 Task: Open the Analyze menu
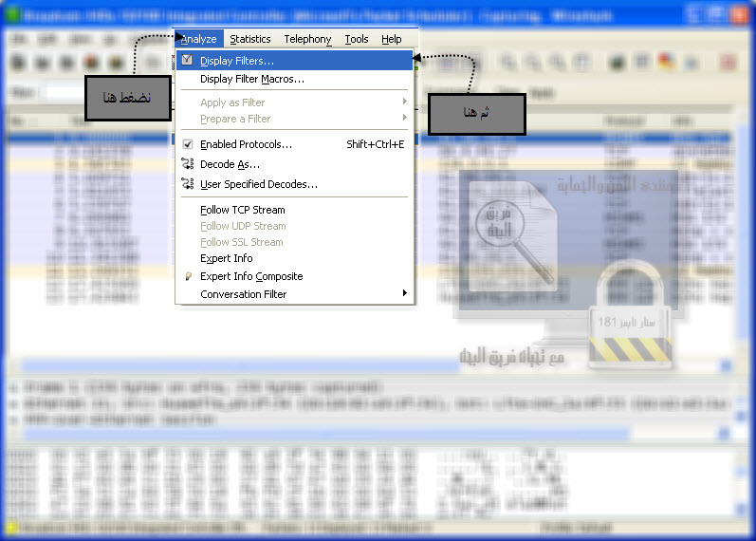click(x=198, y=39)
